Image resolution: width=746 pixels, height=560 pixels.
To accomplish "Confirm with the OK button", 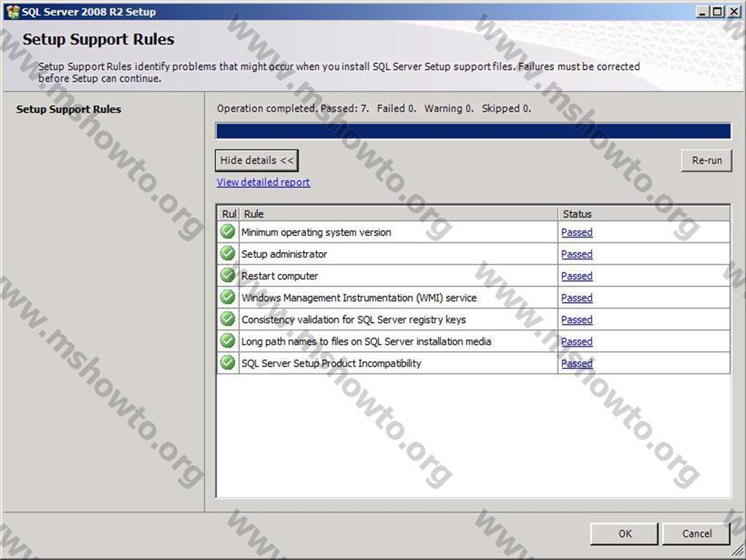I will point(624,534).
